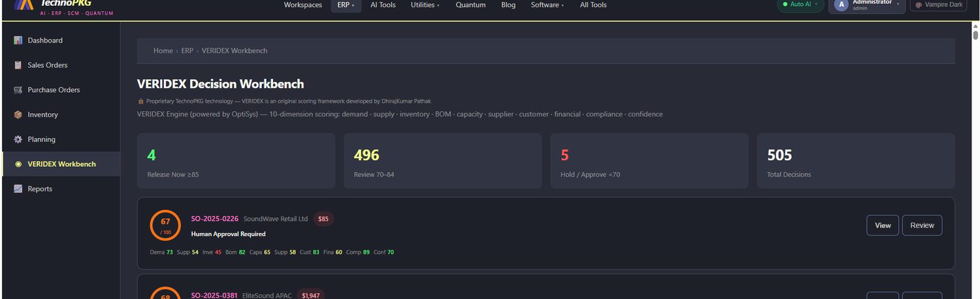The height and width of the screenshot is (299, 980).
Task: Click the TechnoPKG logo icon
Action: (x=24, y=4)
